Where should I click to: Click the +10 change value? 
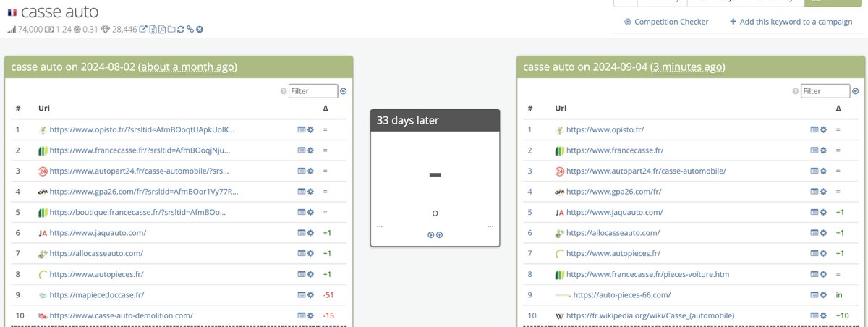pyautogui.click(x=841, y=315)
